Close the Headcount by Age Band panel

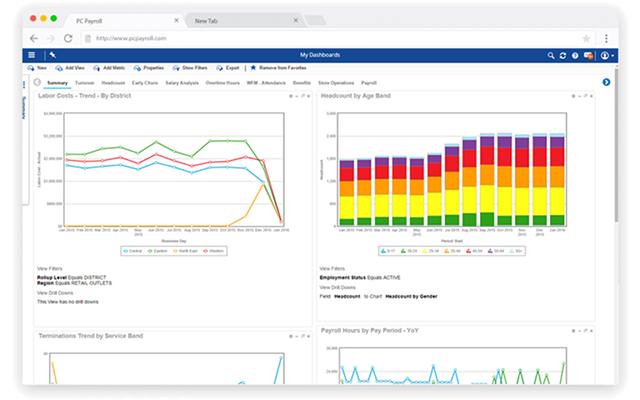tap(591, 96)
